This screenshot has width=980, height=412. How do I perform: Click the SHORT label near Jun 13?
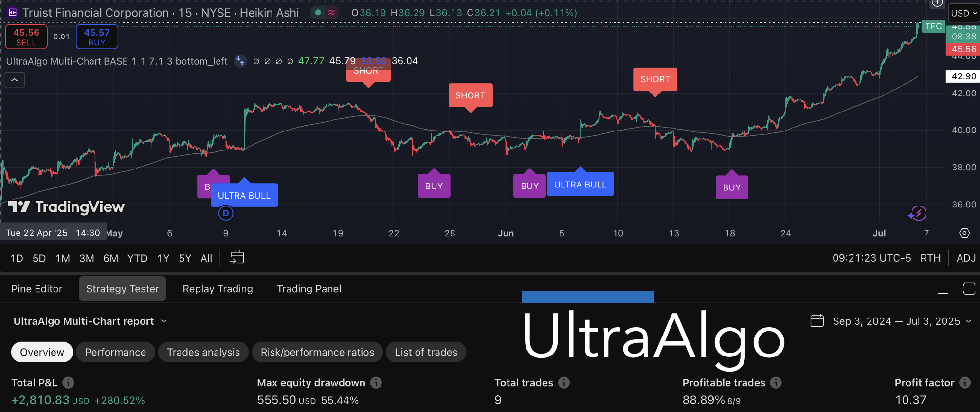tap(655, 79)
